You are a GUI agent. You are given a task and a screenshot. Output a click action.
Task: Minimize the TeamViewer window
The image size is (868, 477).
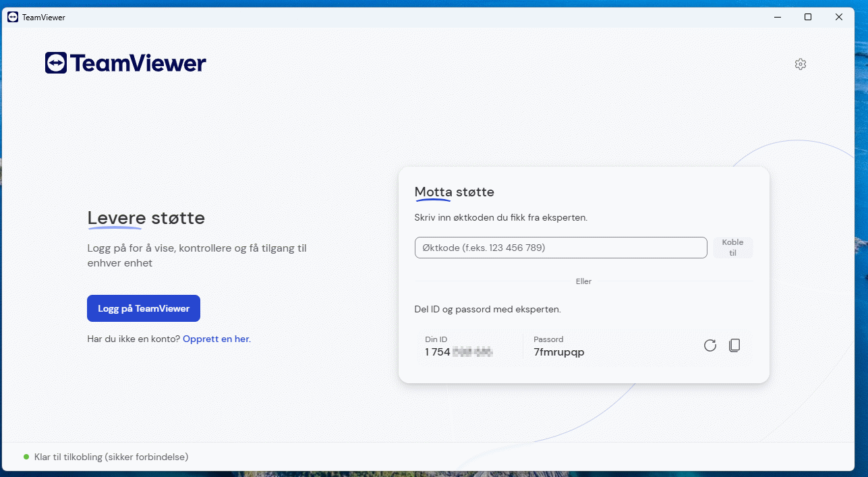776,17
